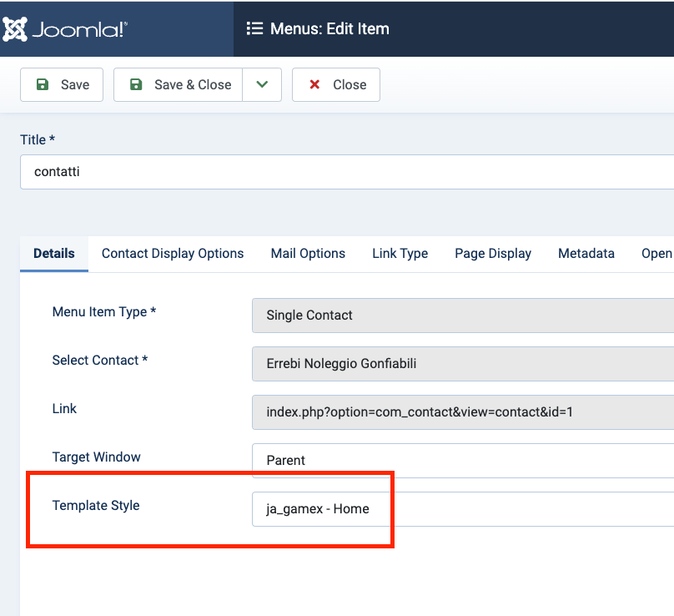This screenshot has height=616, width=674.
Task: Select the Mail Options tab
Action: point(308,253)
